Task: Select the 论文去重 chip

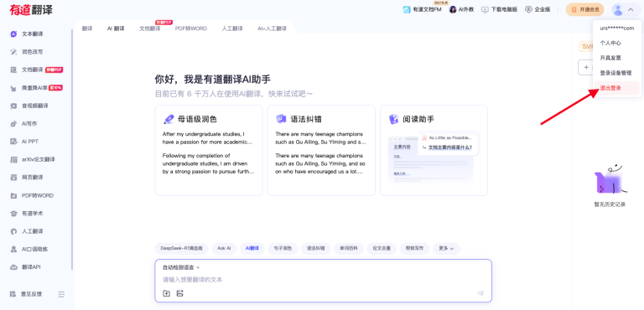Action: [x=382, y=248]
